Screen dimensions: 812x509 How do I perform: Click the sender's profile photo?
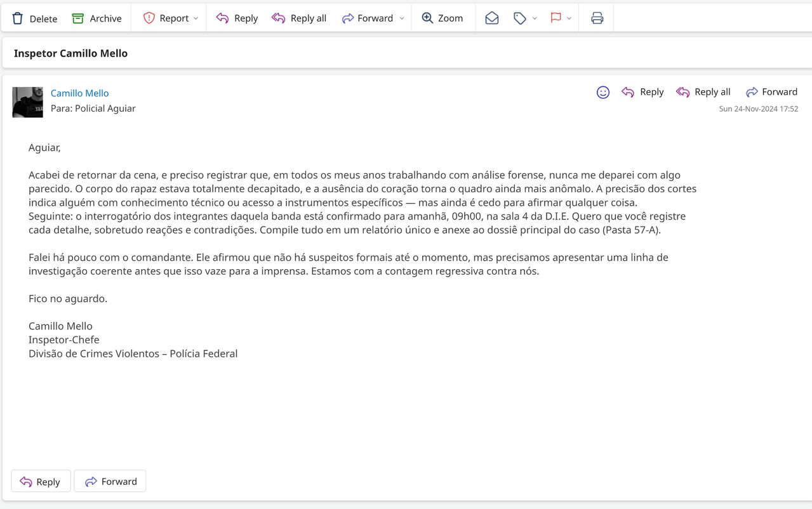coord(27,102)
